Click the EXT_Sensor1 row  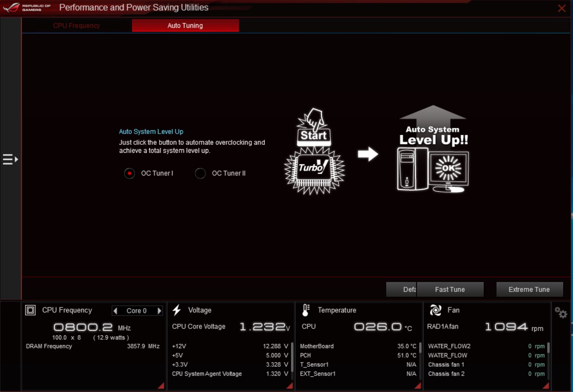point(358,374)
